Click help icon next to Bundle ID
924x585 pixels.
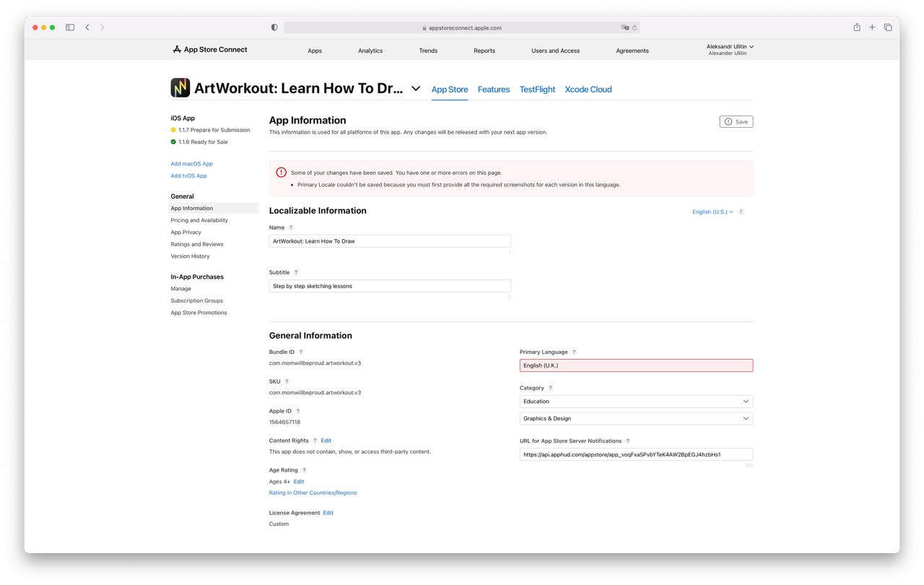tap(301, 352)
